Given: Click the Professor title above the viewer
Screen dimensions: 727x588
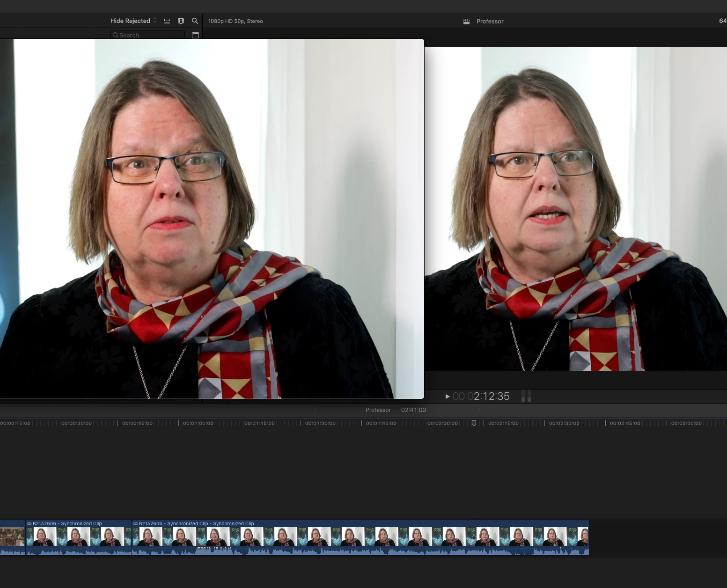Looking at the screenshot, I should [x=490, y=22].
